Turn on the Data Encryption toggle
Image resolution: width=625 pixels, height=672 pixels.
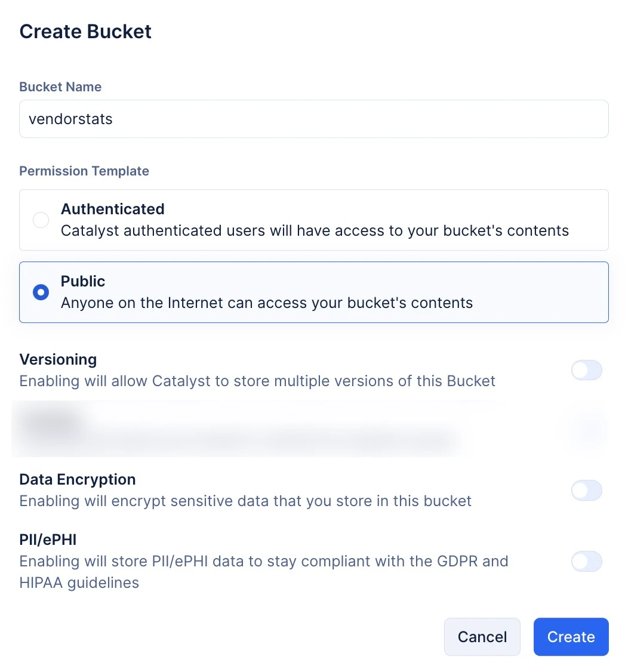pos(586,491)
